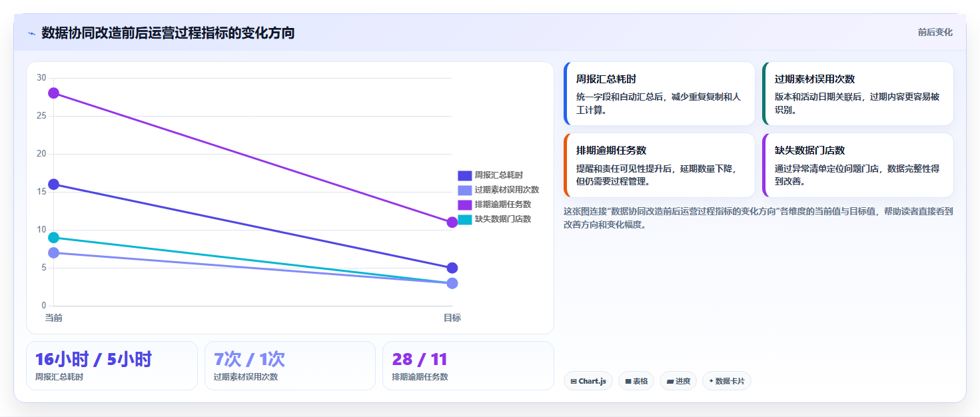Click the 7次 / 1次 stat value
Image resolution: width=980 pixels, height=417 pixels.
249,360
